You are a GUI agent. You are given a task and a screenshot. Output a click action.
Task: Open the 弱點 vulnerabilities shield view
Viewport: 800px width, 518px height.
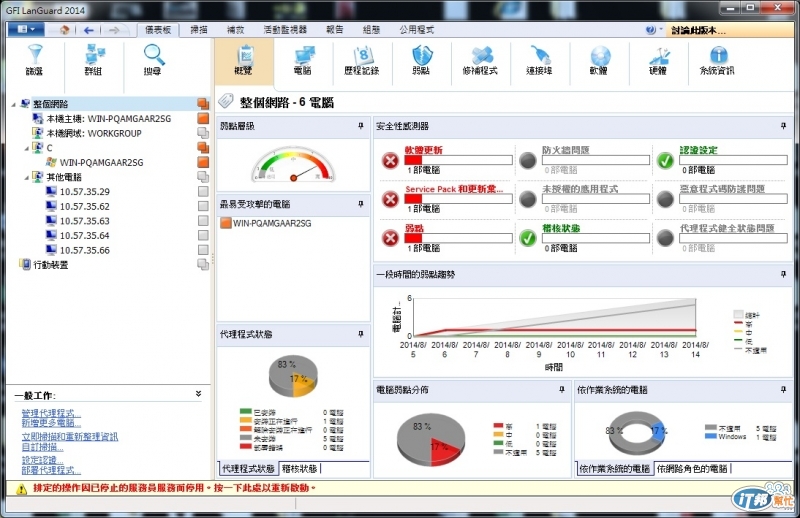[421, 60]
